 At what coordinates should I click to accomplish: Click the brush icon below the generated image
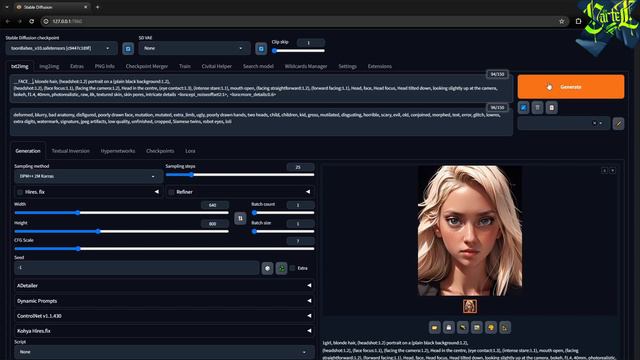pyautogui.click(x=462, y=327)
